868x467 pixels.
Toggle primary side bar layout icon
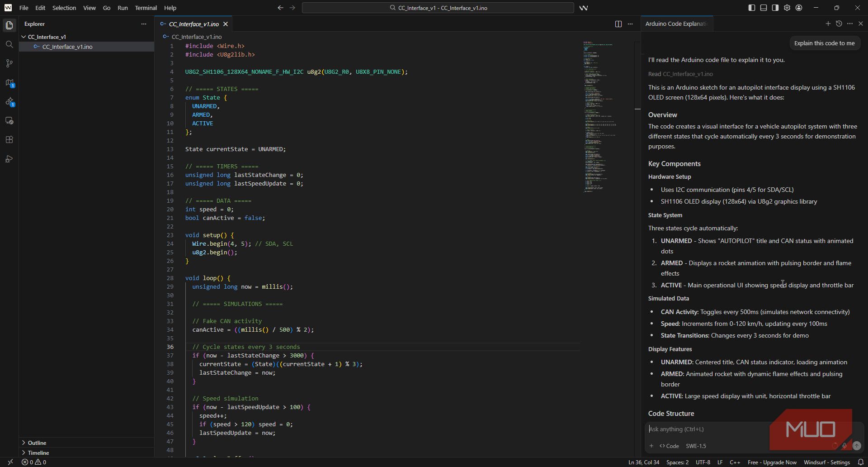pos(752,8)
